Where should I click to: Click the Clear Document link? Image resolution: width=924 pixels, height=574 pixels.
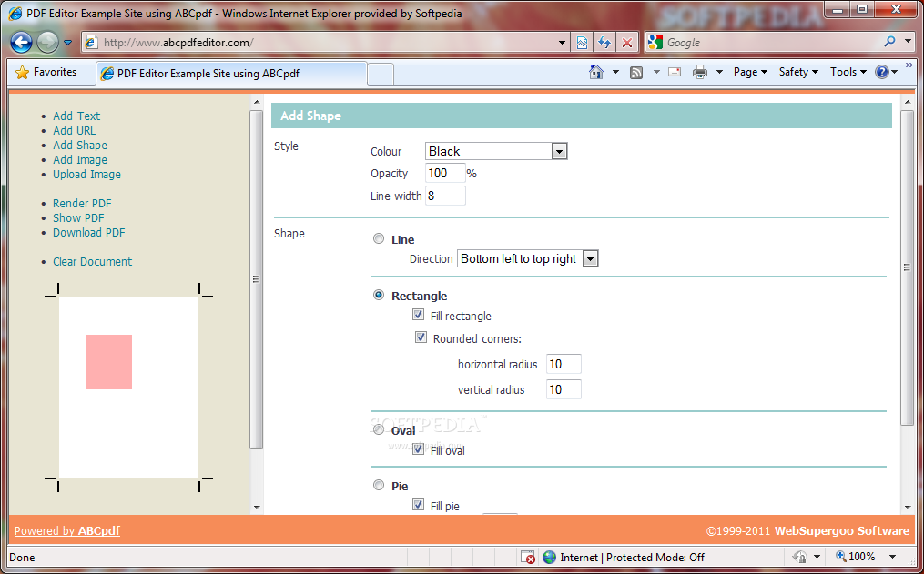pos(93,261)
